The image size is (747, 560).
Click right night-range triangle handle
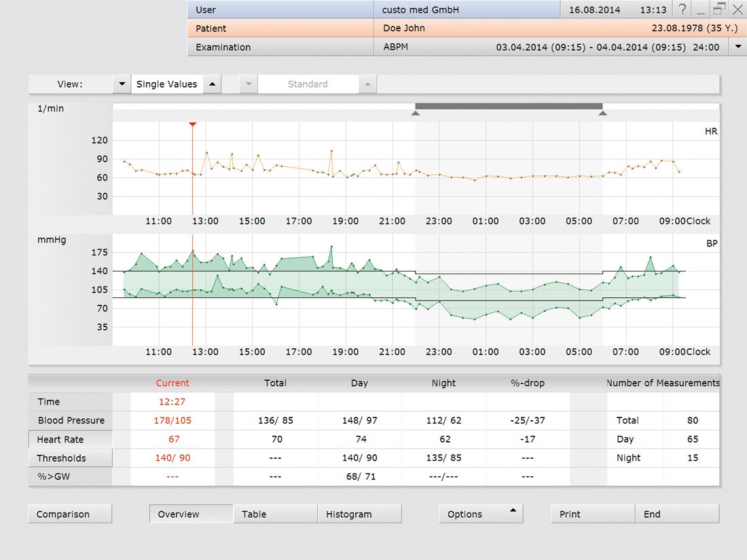[602, 113]
